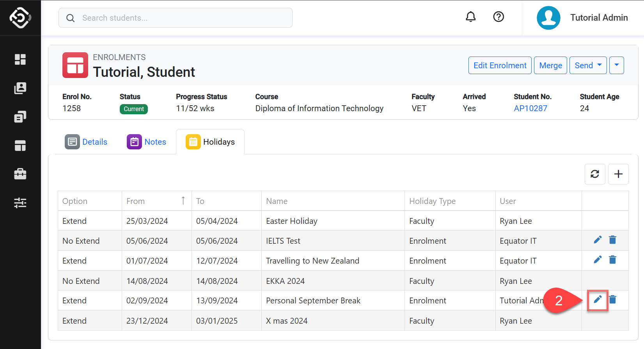This screenshot has height=349, width=644.
Task: Click the Tutorial, Student heading
Action: tap(144, 72)
